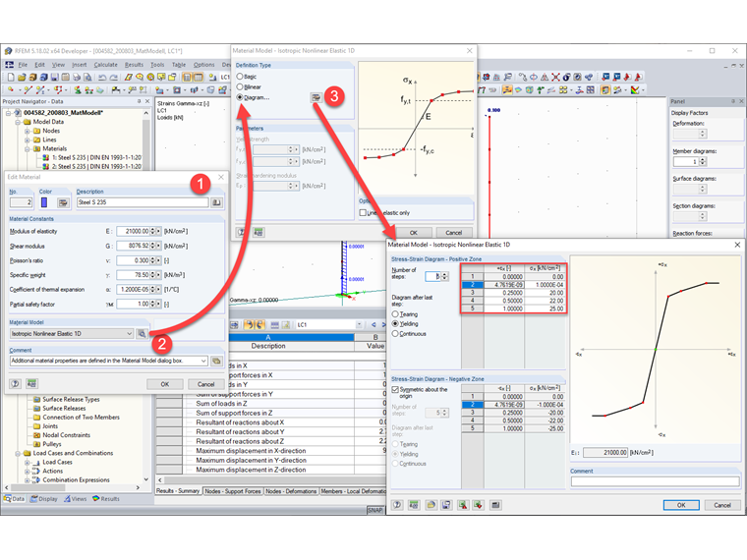Switch to the Display navigator tab
The width and height of the screenshot is (747, 560).
pyautogui.click(x=44, y=499)
